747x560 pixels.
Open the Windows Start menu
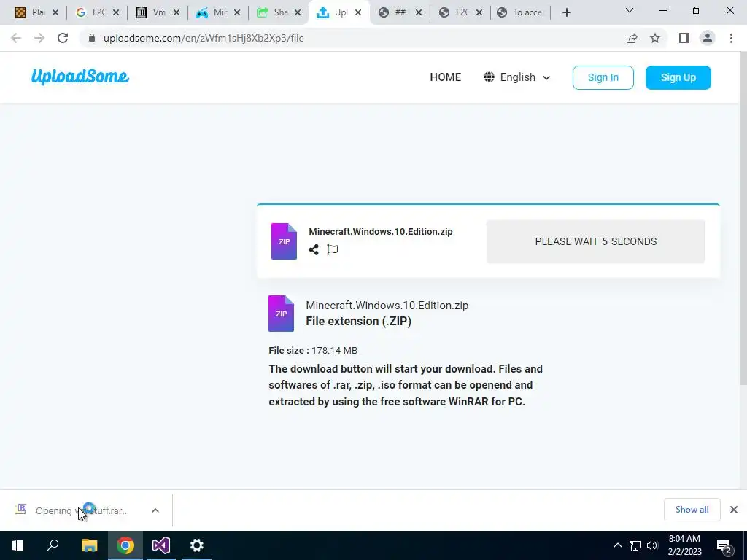[x=18, y=545]
